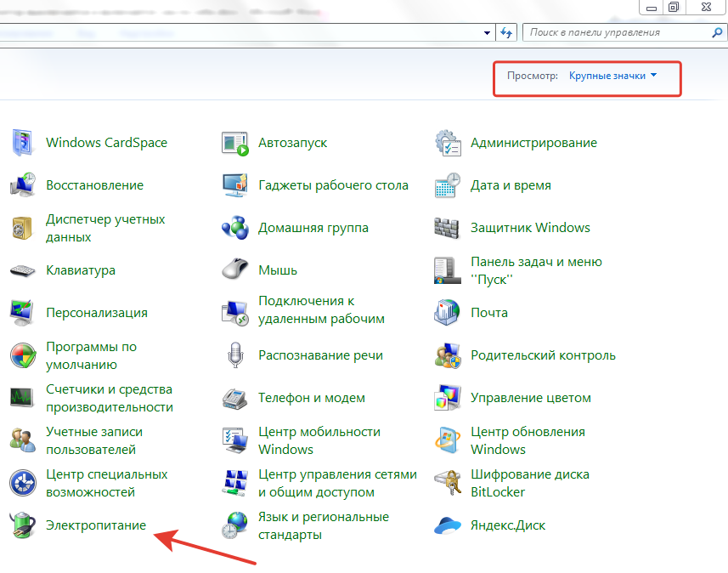728x573 pixels.
Task: Open the Управление цветом link
Action: coord(531,398)
